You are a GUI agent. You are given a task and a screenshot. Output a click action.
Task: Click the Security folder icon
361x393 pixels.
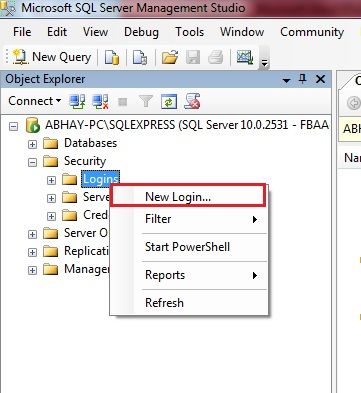pos(51,162)
